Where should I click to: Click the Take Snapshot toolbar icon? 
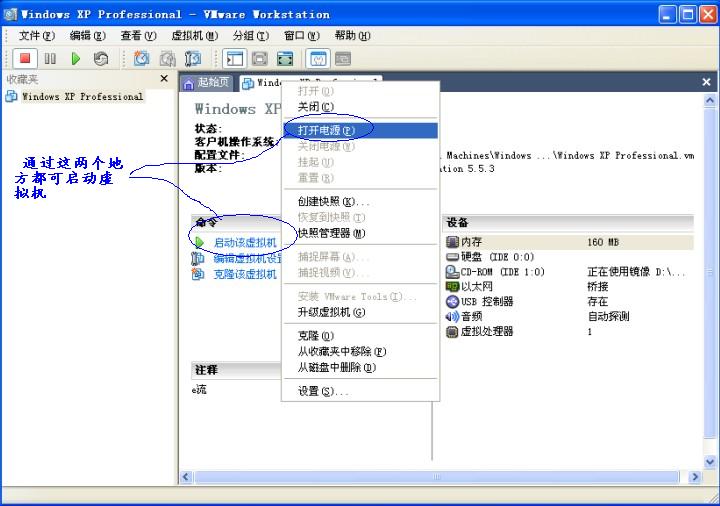click(142, 59)
